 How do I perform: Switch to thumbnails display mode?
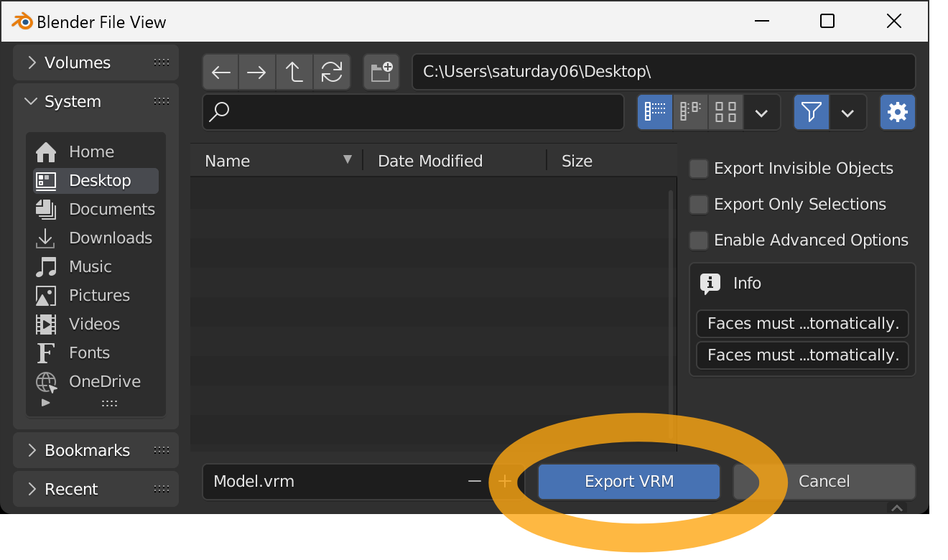click(726, 112)
